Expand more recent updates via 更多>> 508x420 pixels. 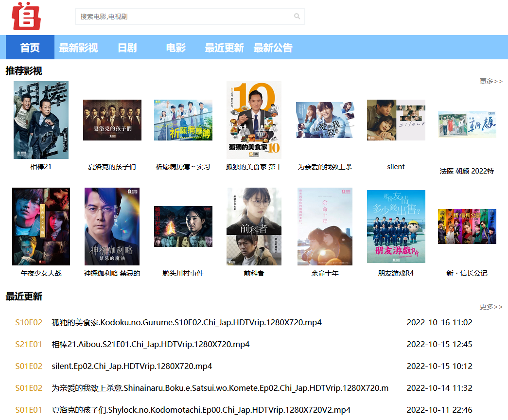(490, 307)
